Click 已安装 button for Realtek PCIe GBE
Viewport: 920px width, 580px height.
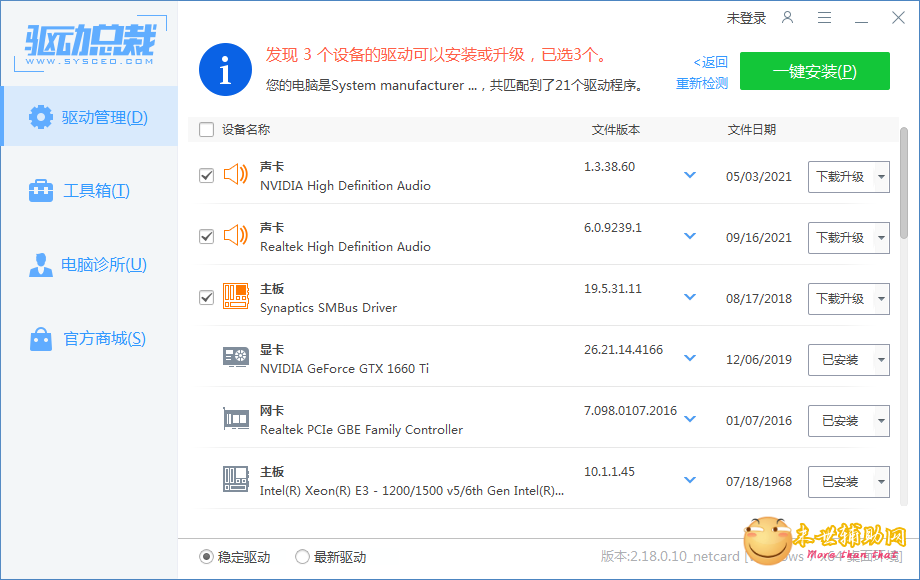pos(840,421)
